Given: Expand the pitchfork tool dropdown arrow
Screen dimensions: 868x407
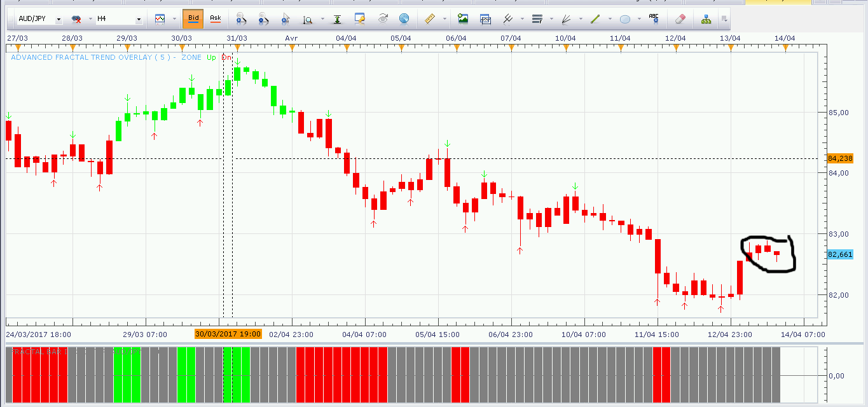Looking at the screenshot, I should (522, 19).
